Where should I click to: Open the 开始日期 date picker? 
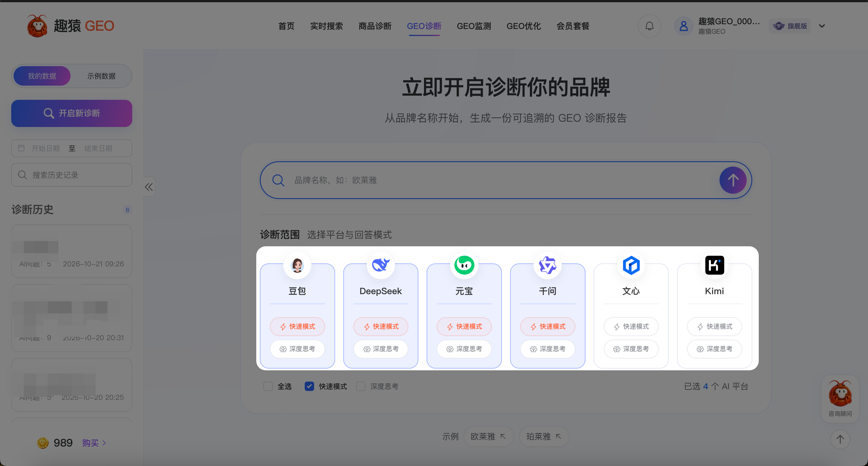click(45, 148)
